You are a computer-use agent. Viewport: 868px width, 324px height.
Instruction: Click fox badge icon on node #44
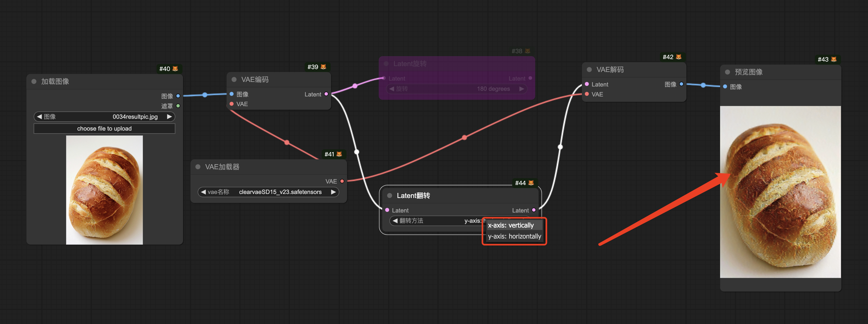click(x=531, y=183)
